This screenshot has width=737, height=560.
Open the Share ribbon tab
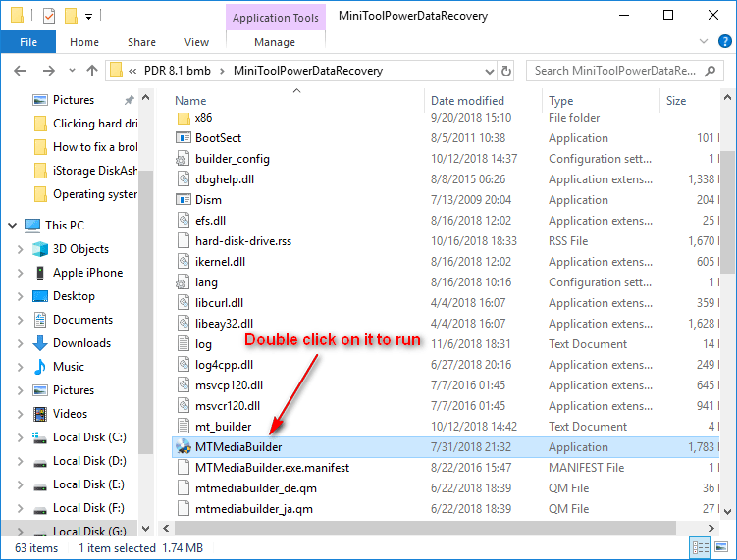tap(141, 42)
